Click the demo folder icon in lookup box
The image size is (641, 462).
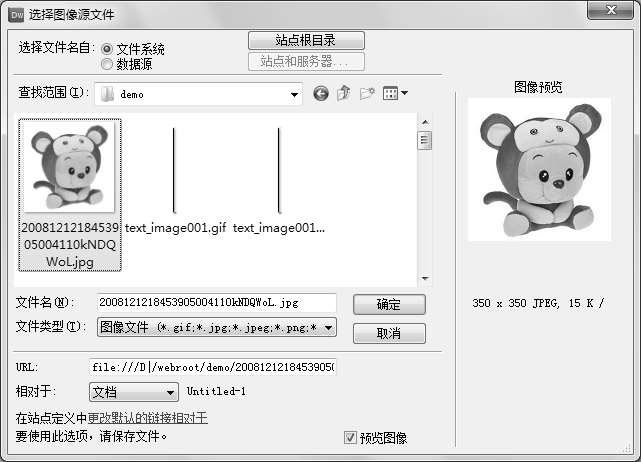[x=108, y=94]
